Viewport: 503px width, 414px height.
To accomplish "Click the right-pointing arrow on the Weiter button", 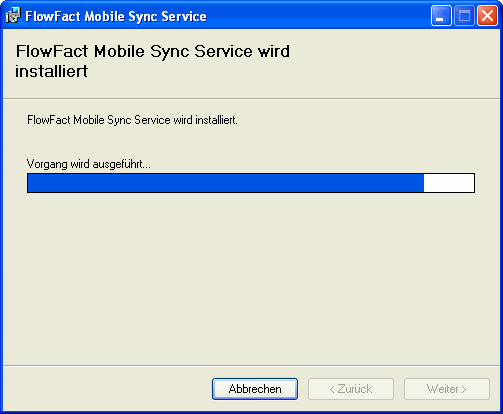I will pyautogui.click(x=464, y=389).
